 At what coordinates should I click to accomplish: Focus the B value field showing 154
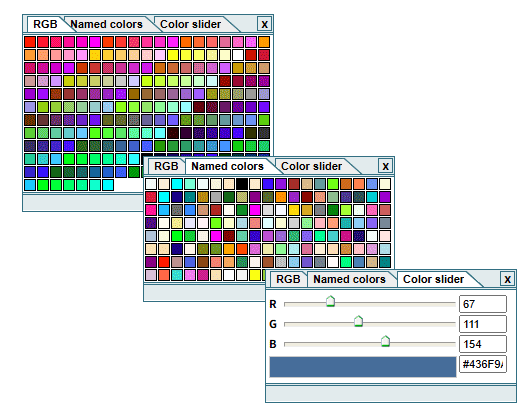[483, 344]
